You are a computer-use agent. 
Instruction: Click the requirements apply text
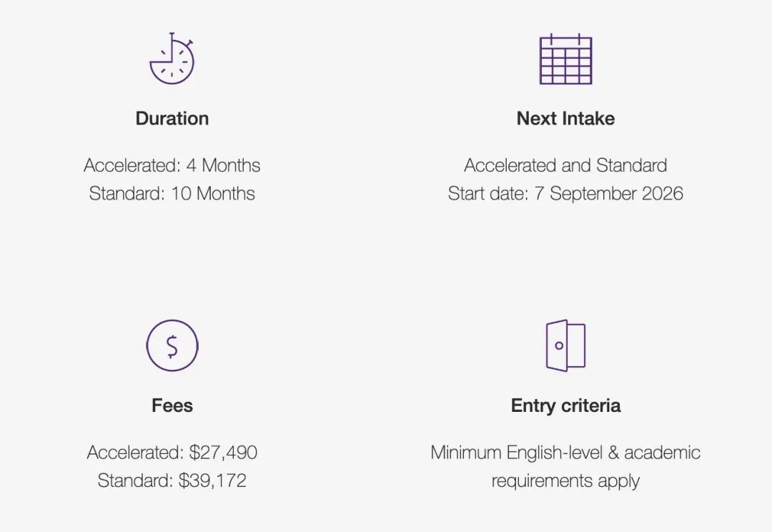point(565,481)
